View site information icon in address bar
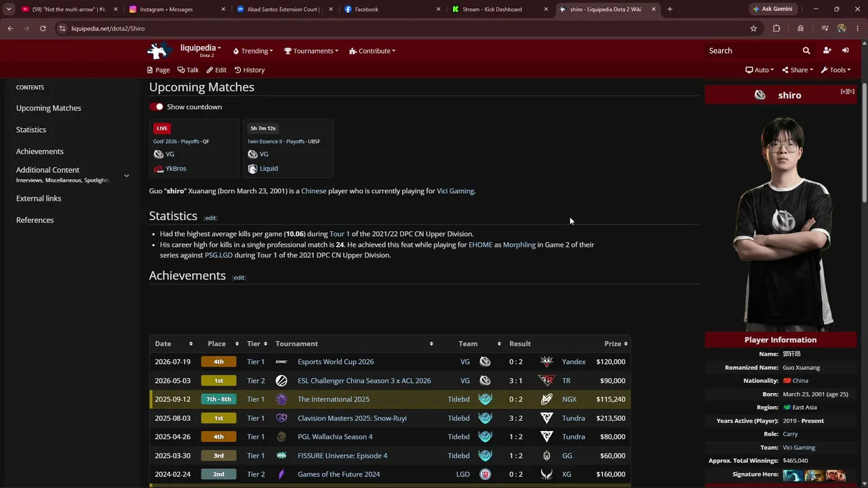Screen dimensions: 868x488 tap(62, 28)
